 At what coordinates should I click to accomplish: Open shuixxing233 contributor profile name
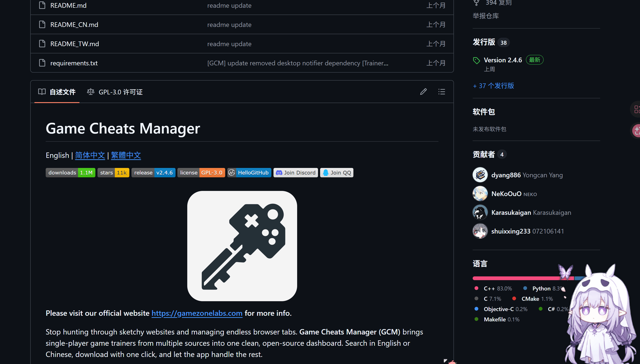click(511, 231)
